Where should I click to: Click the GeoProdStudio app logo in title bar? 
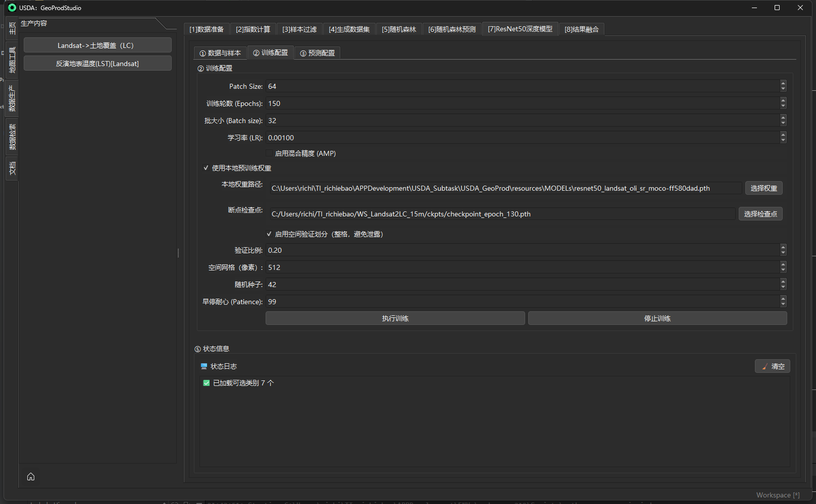point(12,8)
